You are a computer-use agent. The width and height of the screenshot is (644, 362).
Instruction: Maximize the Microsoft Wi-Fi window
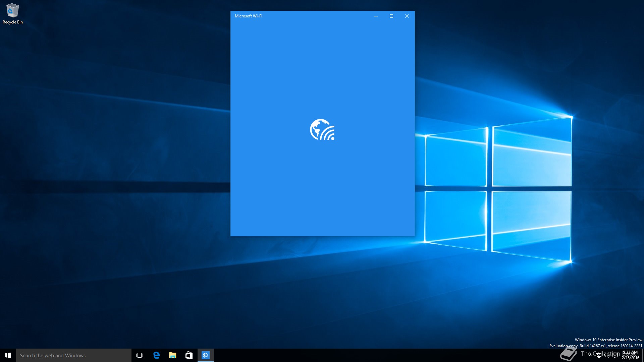391,16
